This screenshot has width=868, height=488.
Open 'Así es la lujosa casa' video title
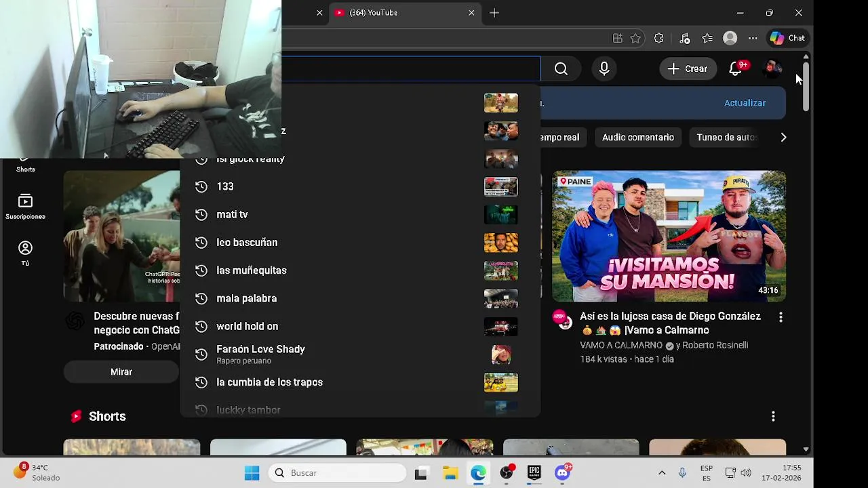[x=670, y=323]
